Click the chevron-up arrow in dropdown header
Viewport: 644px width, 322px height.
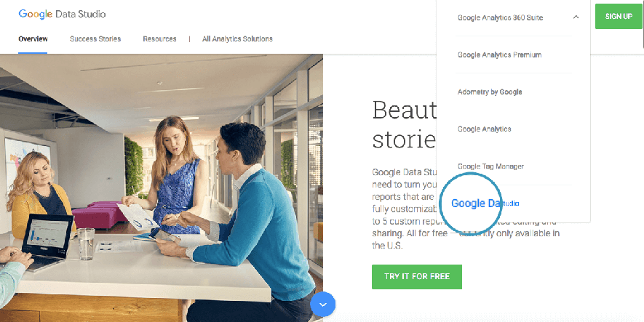point(576,17)
